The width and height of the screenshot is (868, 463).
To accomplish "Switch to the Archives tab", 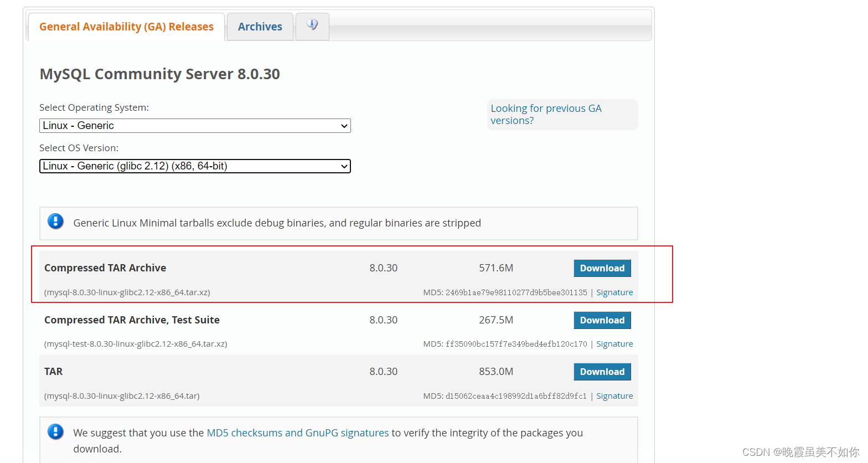I will point(260,27).
